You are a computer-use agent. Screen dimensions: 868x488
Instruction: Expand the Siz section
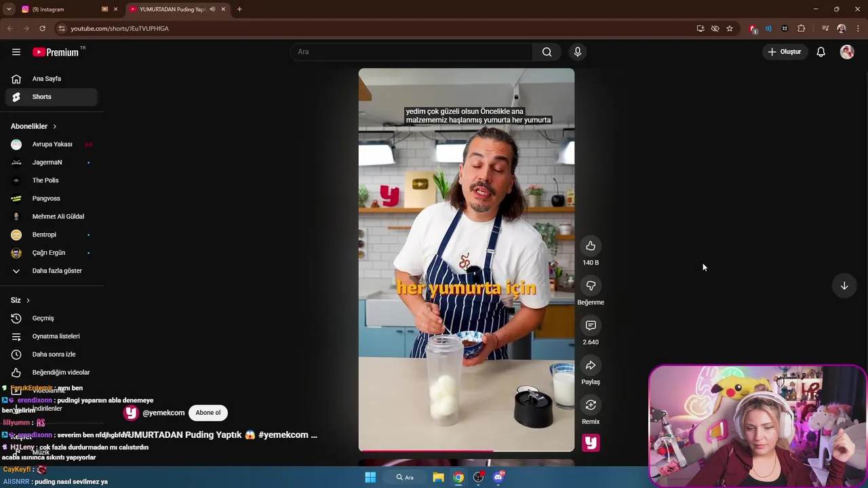20,300
